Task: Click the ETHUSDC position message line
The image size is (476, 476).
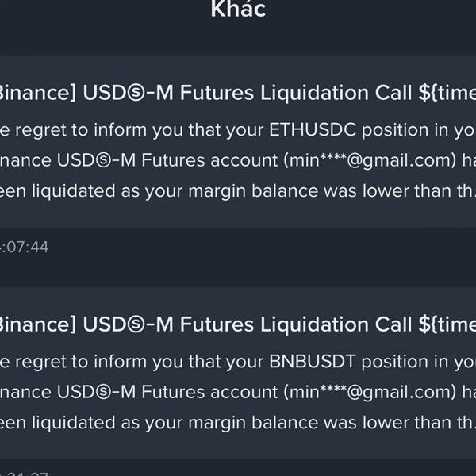Action: [238, 128]
